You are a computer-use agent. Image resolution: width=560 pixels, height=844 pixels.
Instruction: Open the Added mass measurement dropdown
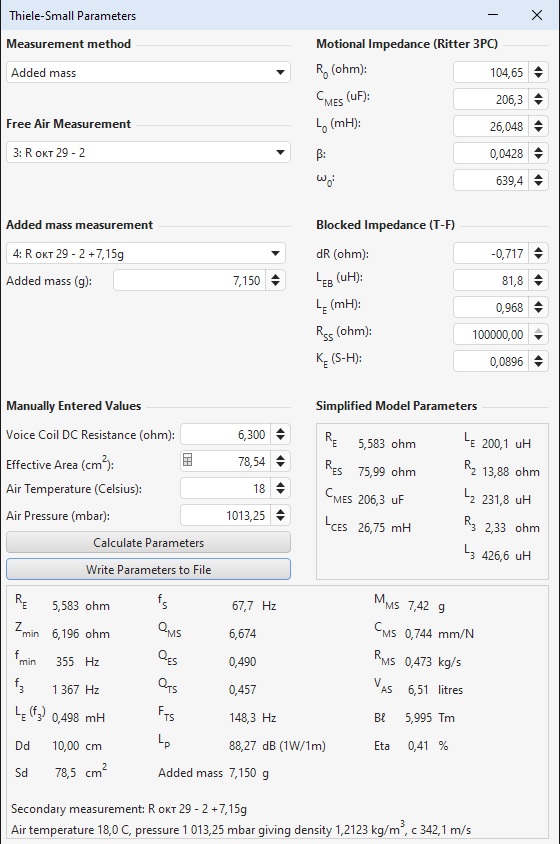coord(145,253)
